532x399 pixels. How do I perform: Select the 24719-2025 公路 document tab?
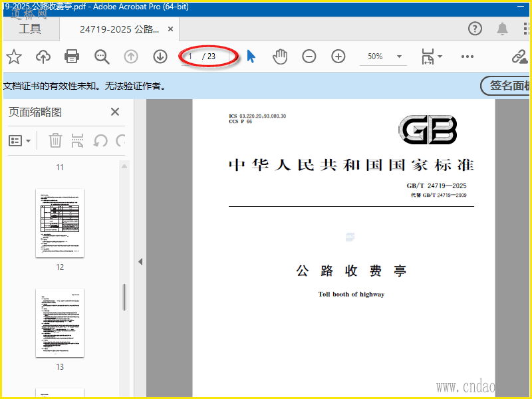119,29
